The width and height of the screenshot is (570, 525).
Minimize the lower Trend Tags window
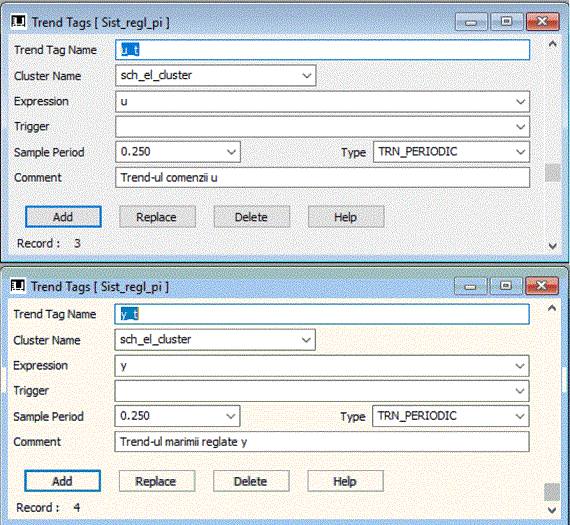pyautogui.click(x=470, y=286)
